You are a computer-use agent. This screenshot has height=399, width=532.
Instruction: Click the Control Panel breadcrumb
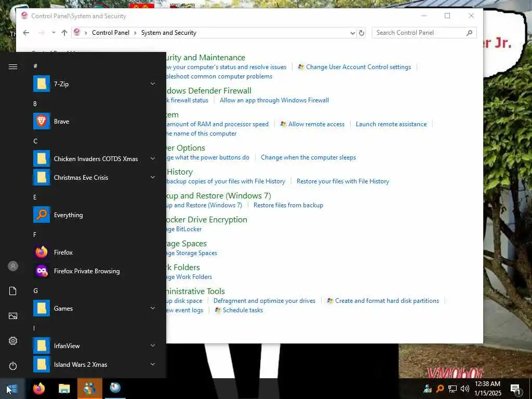pos(111,33)
